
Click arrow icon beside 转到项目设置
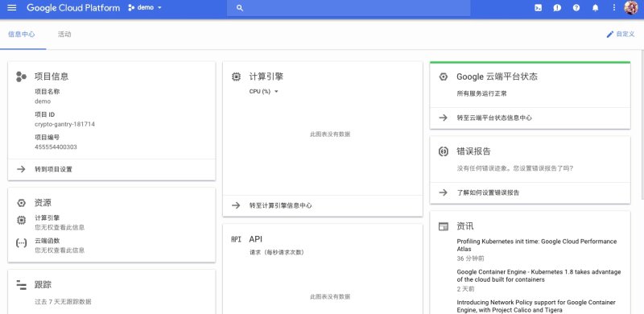[21, 169]
